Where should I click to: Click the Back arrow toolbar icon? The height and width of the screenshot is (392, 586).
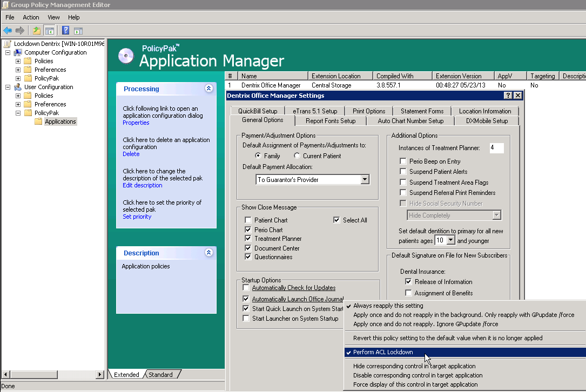coord(8,31)
